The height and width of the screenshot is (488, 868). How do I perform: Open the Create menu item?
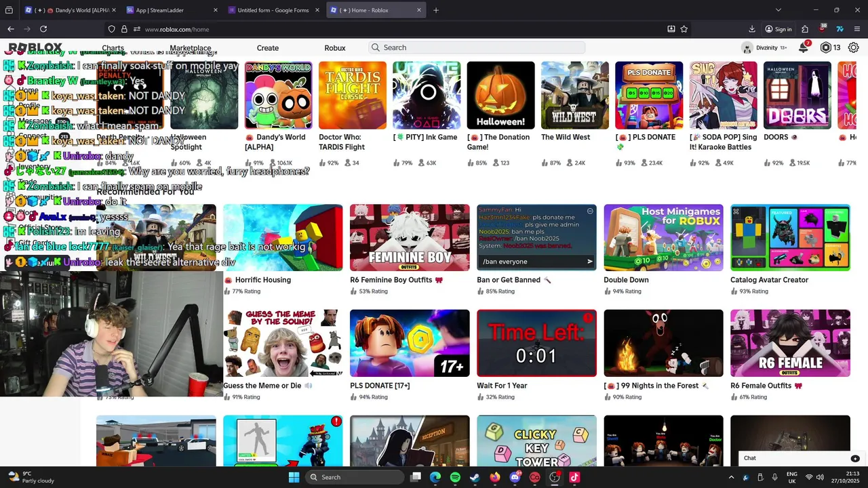(268, 48)
